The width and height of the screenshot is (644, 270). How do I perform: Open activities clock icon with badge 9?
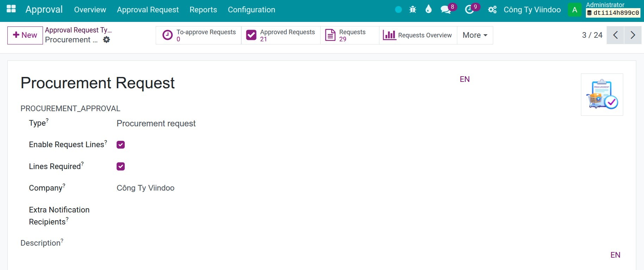click(470, 10)
